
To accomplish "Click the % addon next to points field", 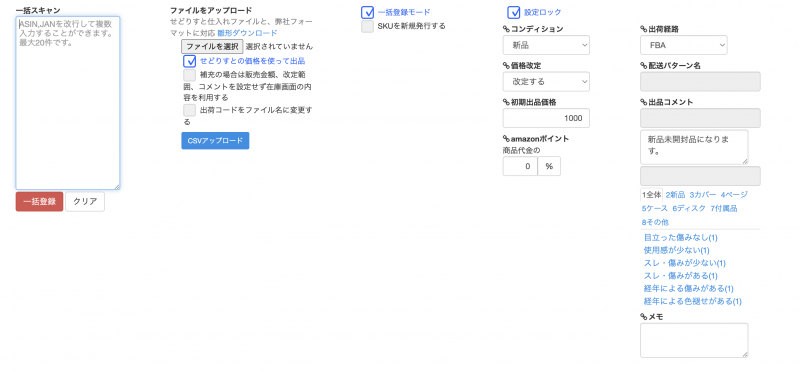I will click(x=549, y=166).
